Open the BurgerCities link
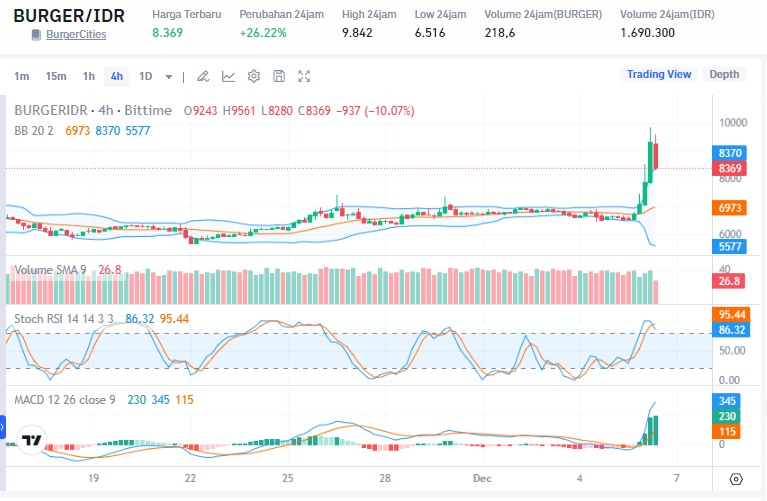The height and width of the screenshot is (501, 767). (x=76, y=35)
